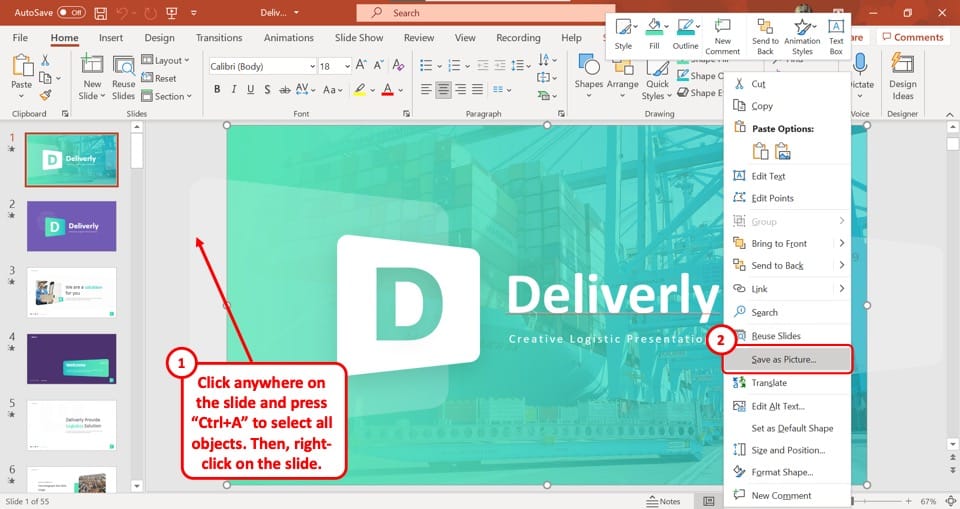960x509 pixels.
Task: Select Align Right paragraph button
Action: pyautogui.click(x=460, y=89)
